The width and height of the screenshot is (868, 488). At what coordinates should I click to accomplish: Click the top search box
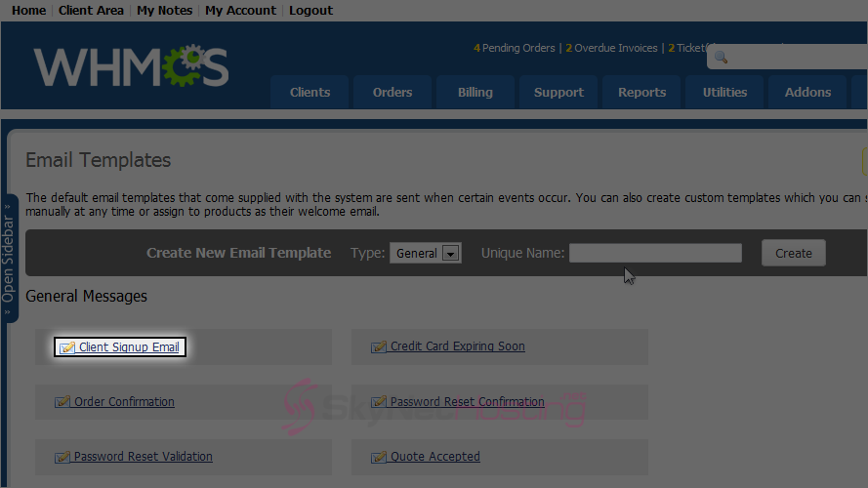point(787,57)
